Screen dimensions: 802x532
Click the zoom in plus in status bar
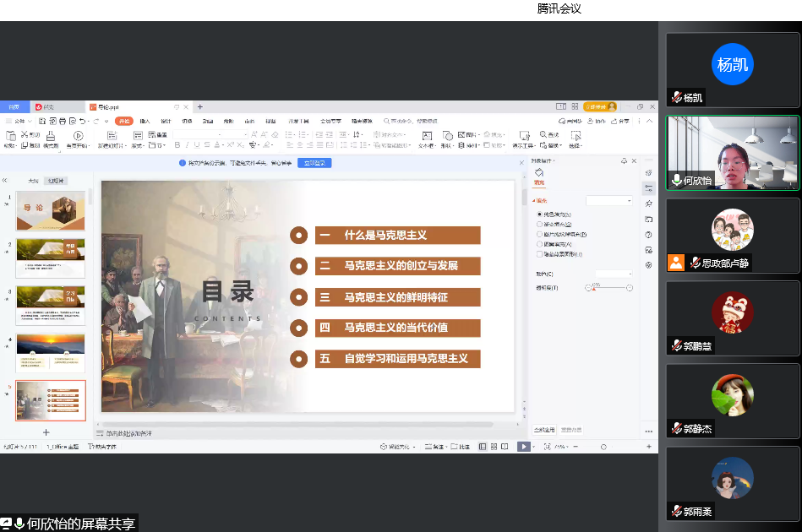pyautogui.click(x=649, y=447)
